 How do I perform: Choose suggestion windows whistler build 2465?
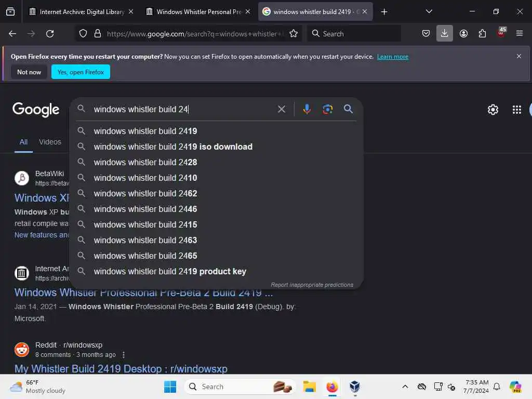(x=217, y=256)
